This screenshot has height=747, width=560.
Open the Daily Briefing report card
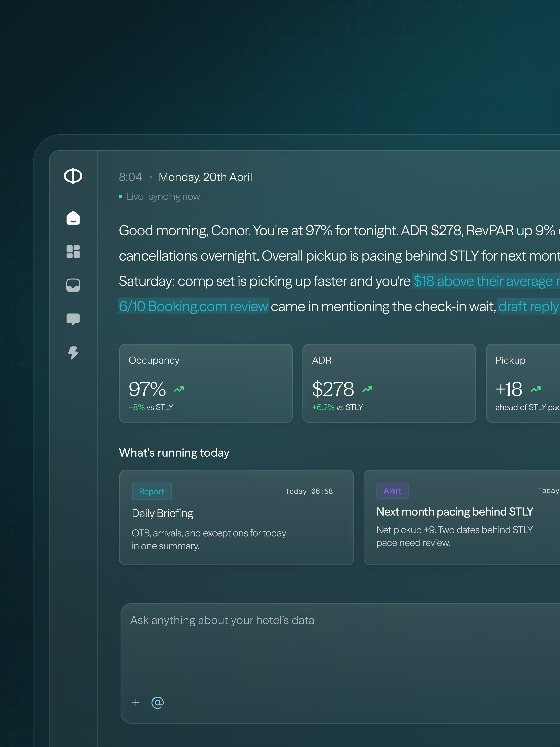click(236, 517)
